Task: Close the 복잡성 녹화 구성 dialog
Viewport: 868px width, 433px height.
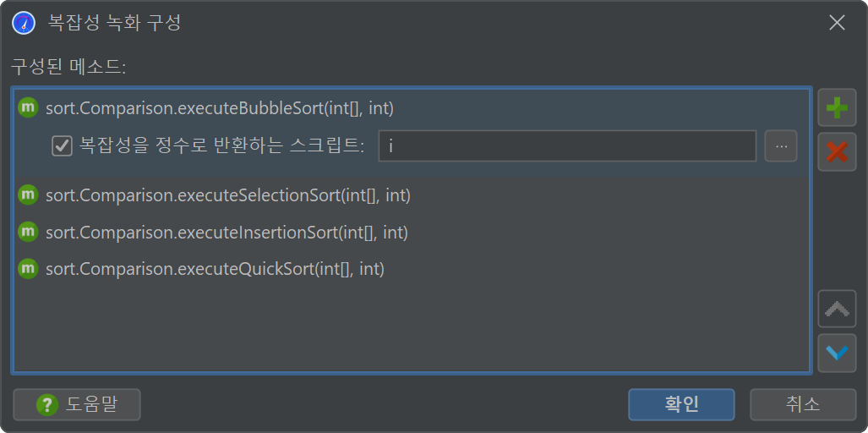Action: tap(837, 23)
